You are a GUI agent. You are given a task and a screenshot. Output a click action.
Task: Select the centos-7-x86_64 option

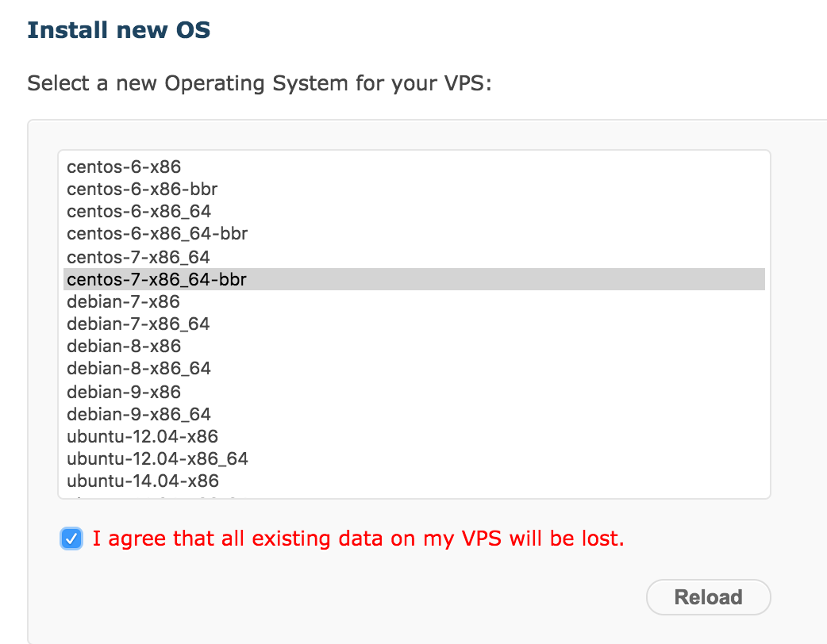139,257
